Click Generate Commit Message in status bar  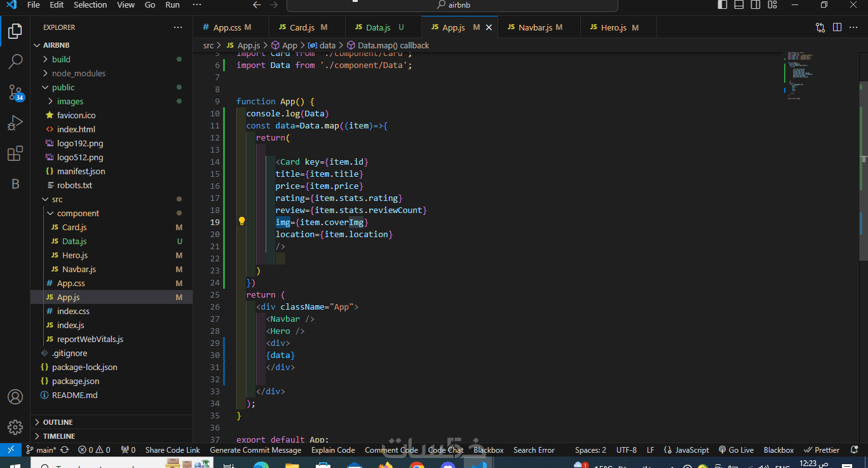pyautogui.click(x=255, y=450)
